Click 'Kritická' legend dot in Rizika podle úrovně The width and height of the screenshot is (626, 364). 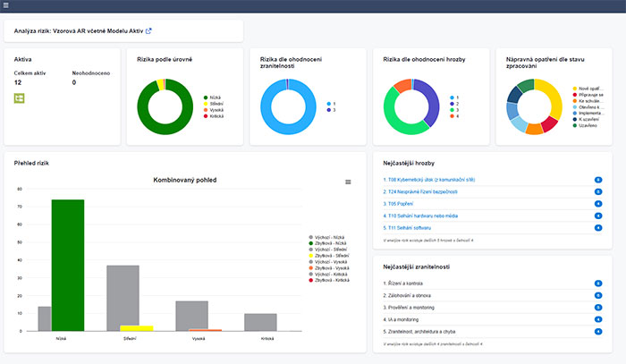point(205,114)
